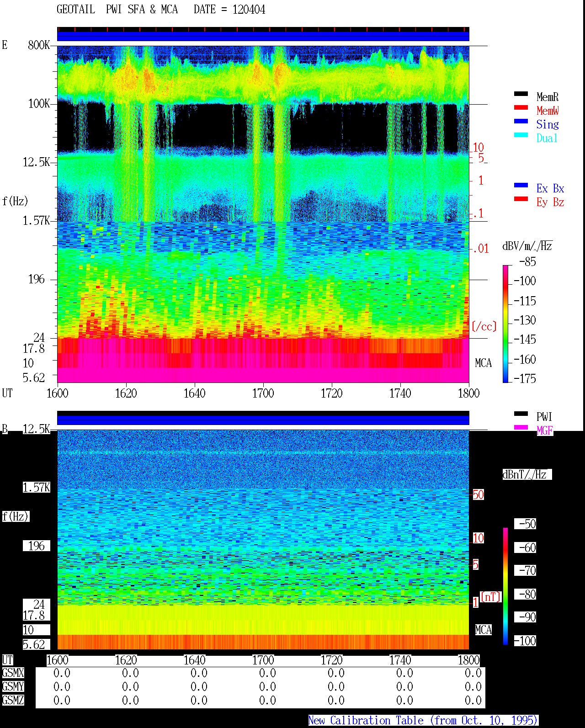Click the MCA label beside the electric spectrogram
The width and height of the screenshot is (585, 728).
(x=483, y=363)
